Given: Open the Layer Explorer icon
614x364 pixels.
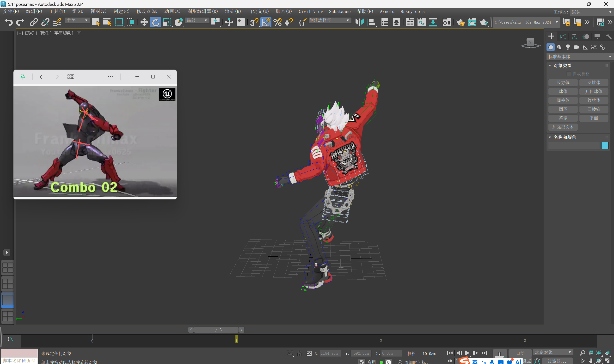Looking at the screenshot, I should [396, 22].
